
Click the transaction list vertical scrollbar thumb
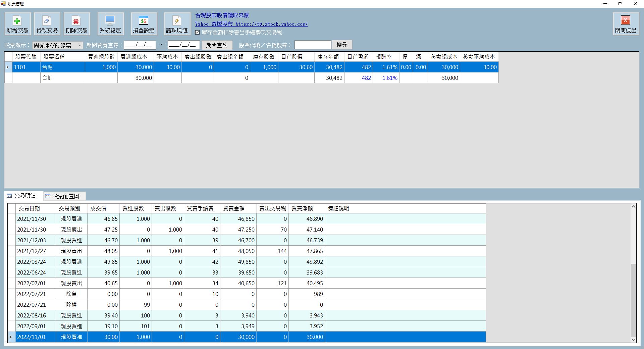coord(633,300)
